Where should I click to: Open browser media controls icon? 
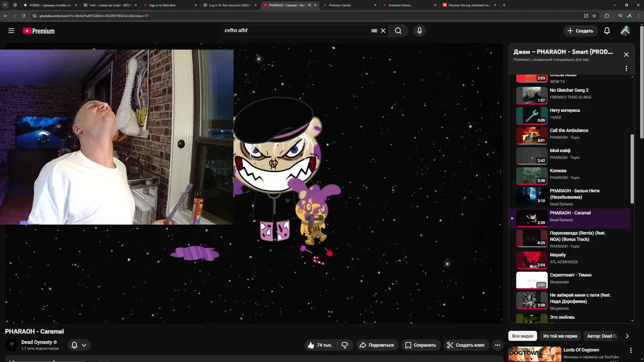coord(620,16)
